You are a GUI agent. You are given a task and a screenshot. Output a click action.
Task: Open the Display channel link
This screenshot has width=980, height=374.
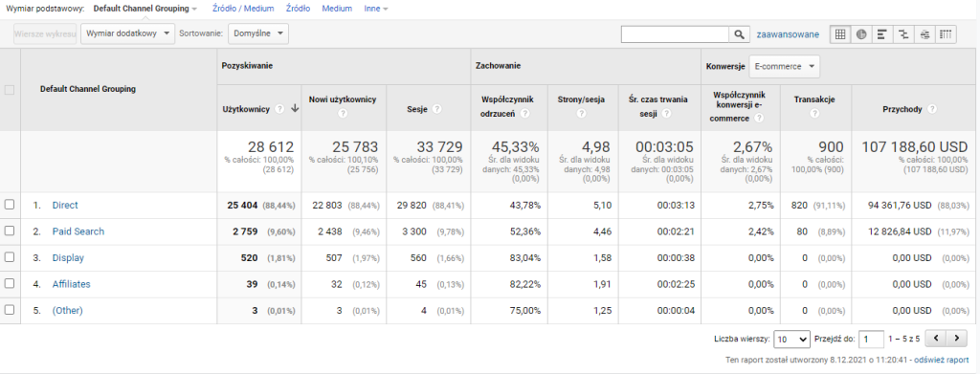point(68,257)
